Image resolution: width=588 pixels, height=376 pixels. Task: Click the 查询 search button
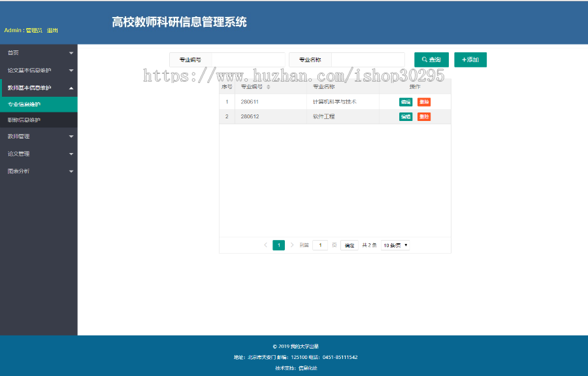(431, 60)
